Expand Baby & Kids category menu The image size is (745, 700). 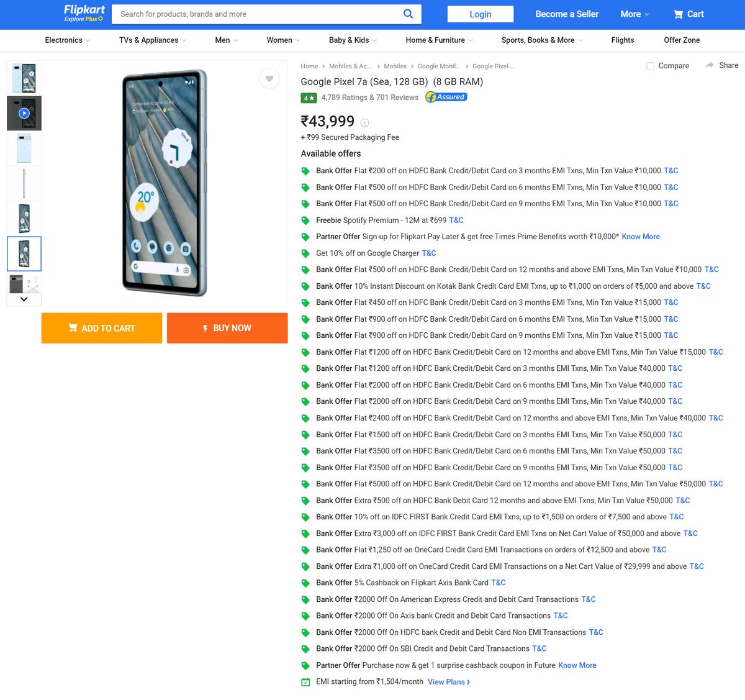click(x=353, y=40)
